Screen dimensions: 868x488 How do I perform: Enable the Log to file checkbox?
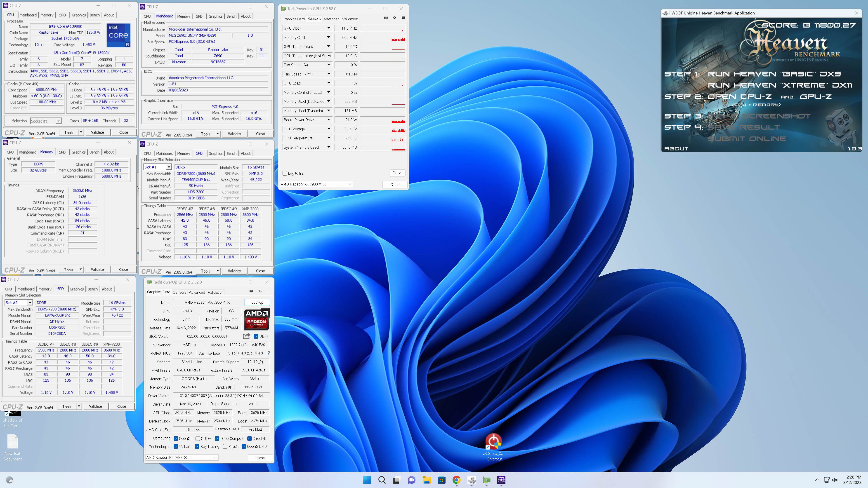pos(285,174)
